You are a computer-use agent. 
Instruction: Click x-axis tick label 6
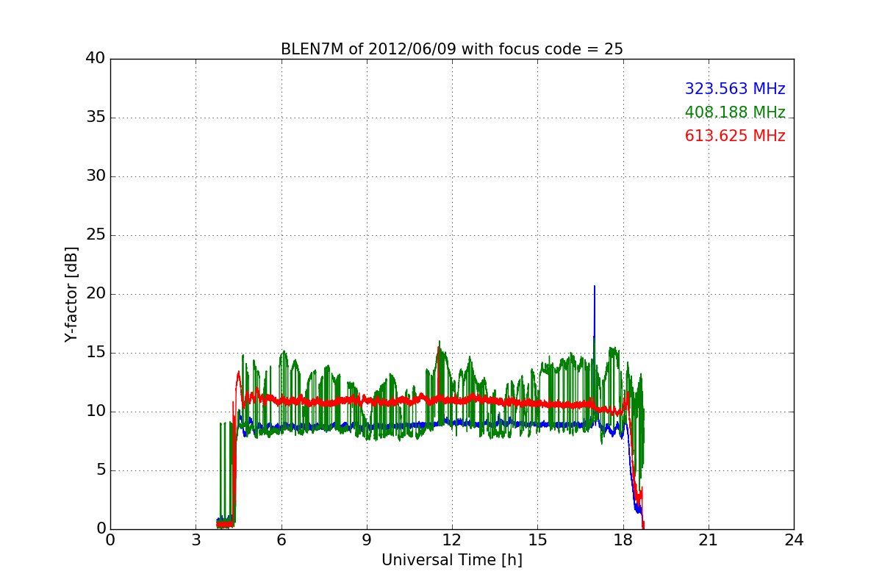282,540
